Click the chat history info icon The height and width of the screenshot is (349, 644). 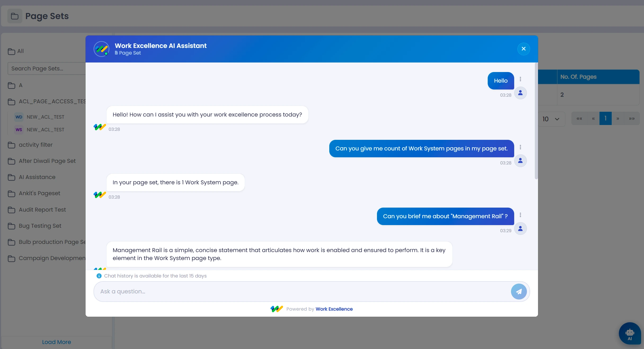pyautogui.click(x=99, y=276)
